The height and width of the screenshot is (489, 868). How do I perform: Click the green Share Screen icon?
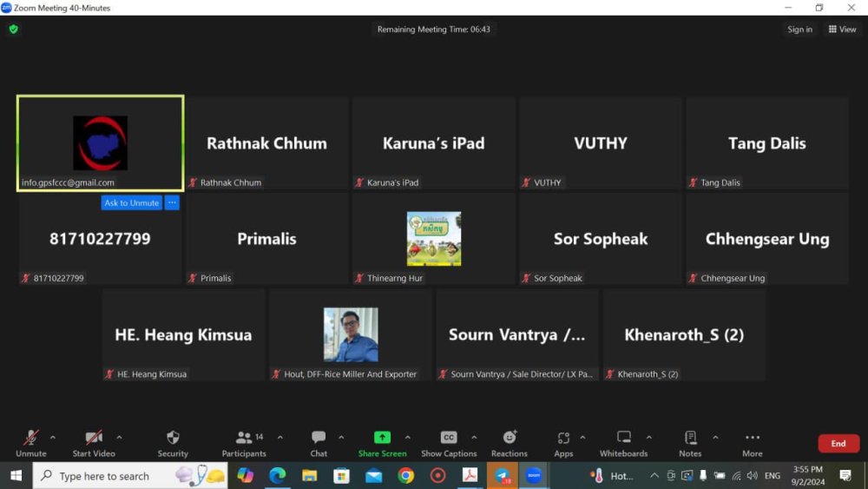(x=382, y=438)
